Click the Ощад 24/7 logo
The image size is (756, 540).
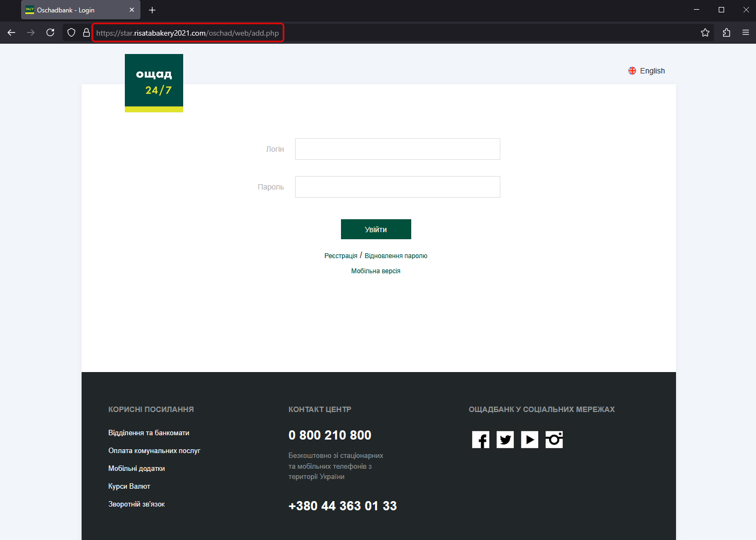pos(154,83)
